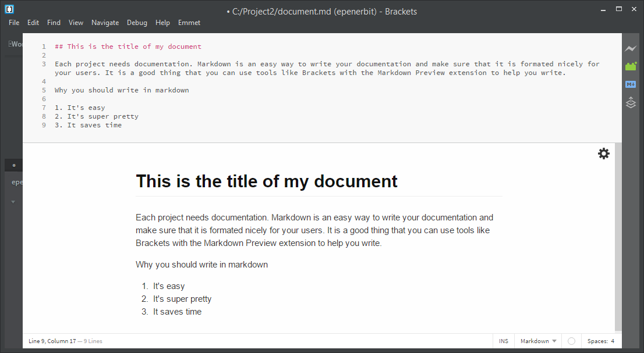Screen dimensions: 644x353
Task: Click the sync status circle in status bar
Action: pos(571,341)
